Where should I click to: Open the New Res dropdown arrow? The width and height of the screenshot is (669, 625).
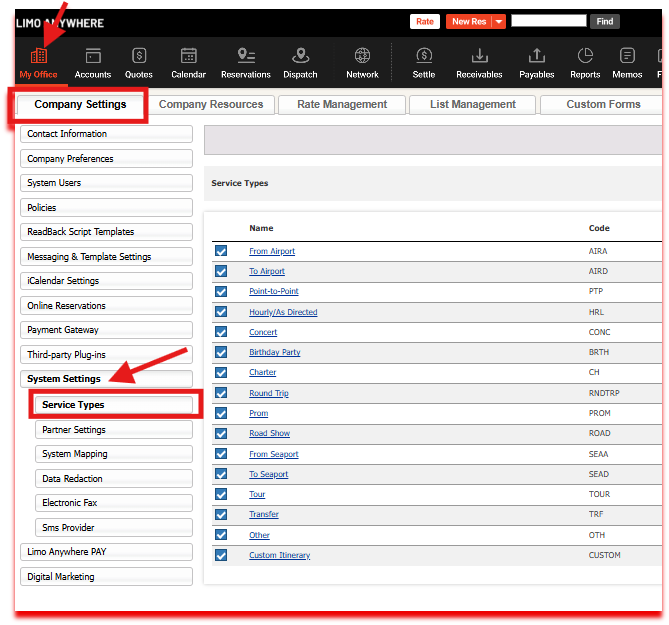pos(498,21)
